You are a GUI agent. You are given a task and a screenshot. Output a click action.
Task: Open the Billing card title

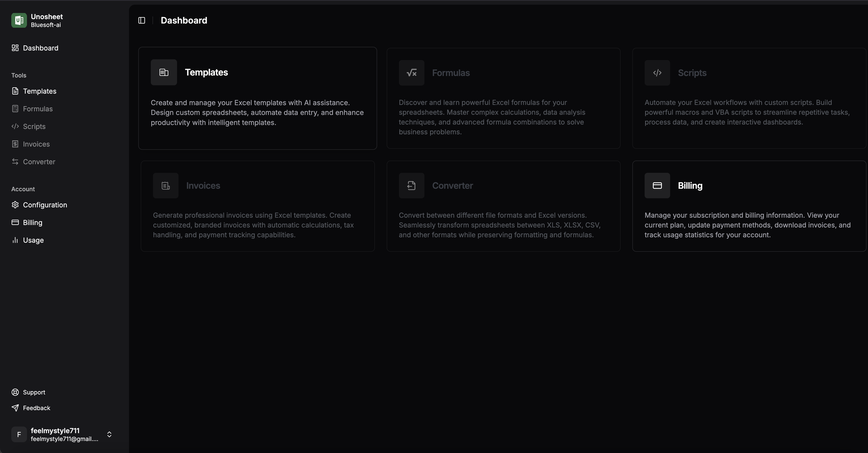click(x=690, y=186)
